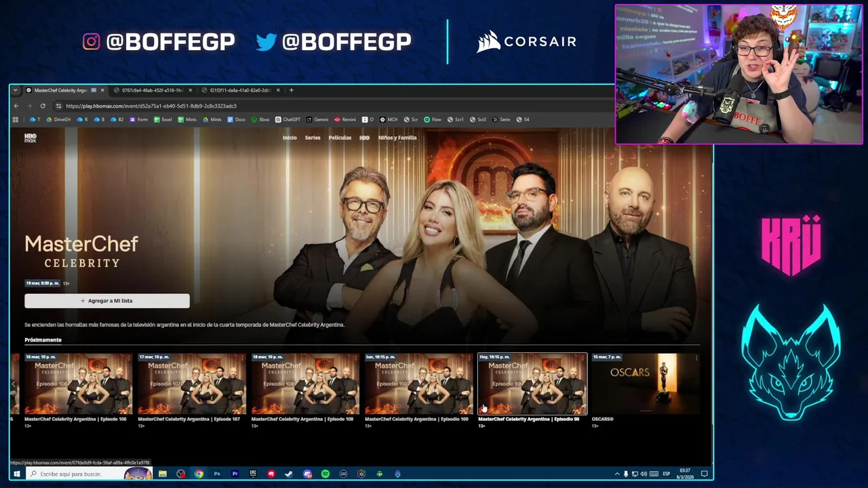
Task: Reload the HBO Max page
Action: 43,106
